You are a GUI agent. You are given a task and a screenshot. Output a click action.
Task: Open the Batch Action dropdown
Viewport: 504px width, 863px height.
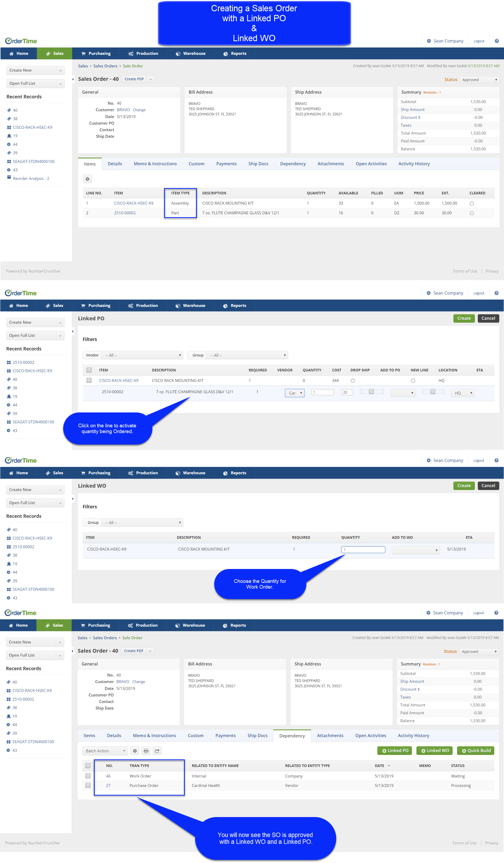[x=105, y=751]
